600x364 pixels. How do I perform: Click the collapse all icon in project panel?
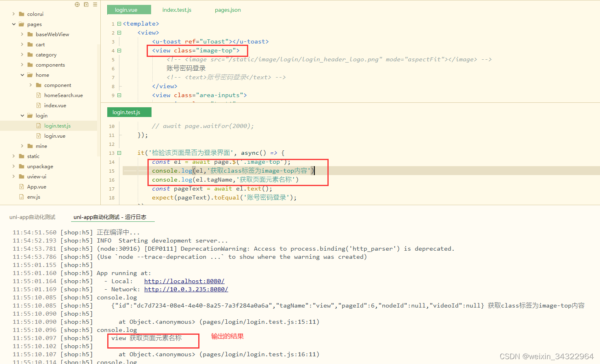[x=86, y=4]
